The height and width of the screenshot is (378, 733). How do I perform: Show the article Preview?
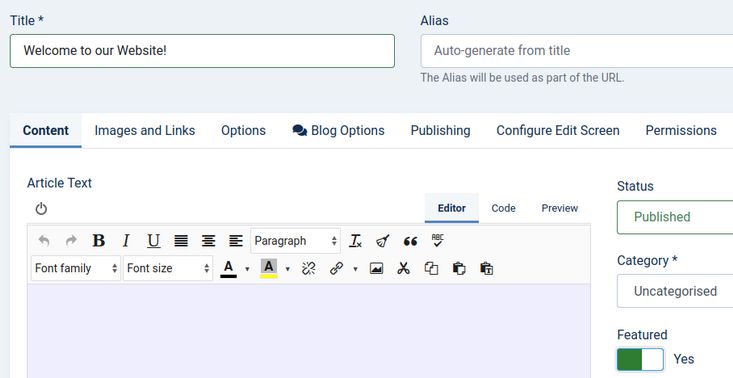tap(560, 208)
